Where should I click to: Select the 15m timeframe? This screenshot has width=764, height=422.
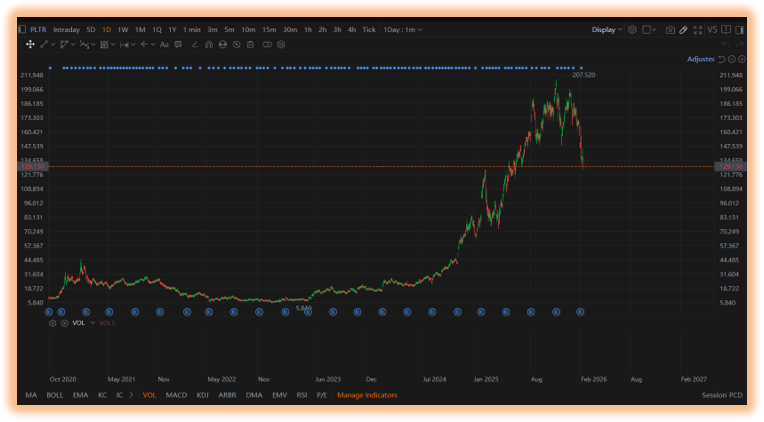tap(269, 30)
